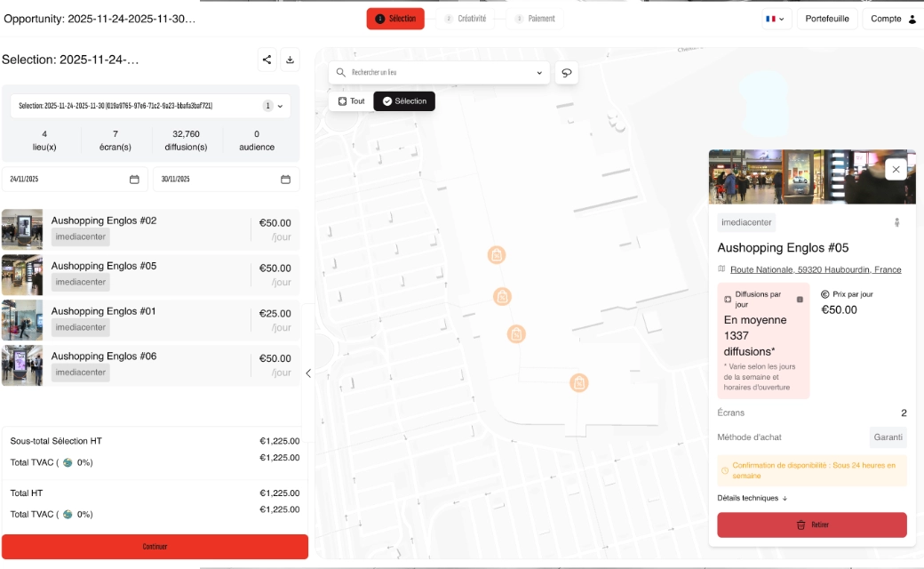Activate the lasso selection tool on map
Screen dimensions: 924x569
point(567,73)
